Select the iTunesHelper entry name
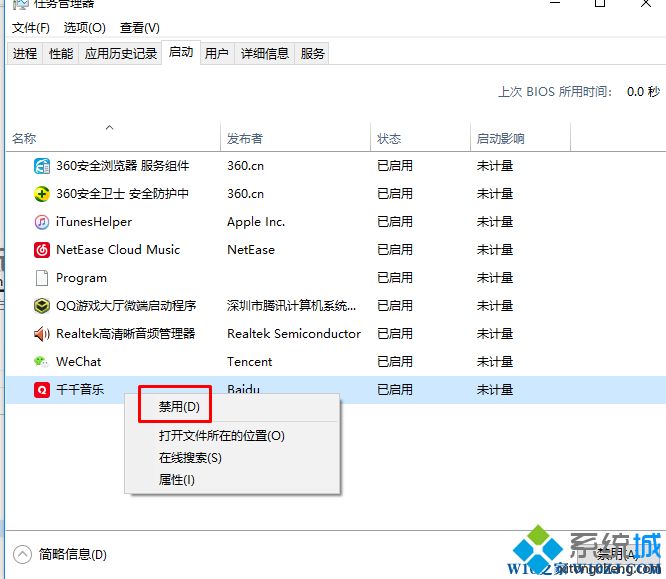 (94, 222)
